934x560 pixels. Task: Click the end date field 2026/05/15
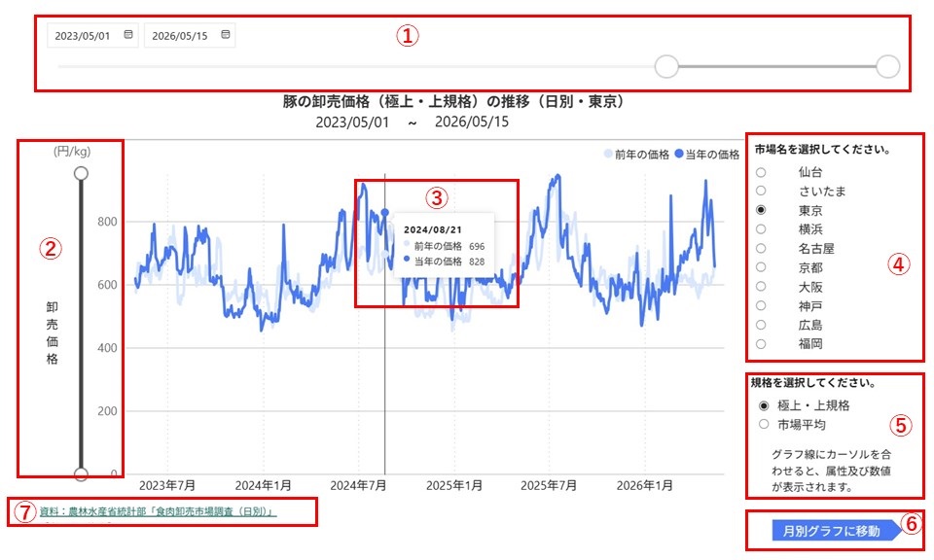click(190, 35)
